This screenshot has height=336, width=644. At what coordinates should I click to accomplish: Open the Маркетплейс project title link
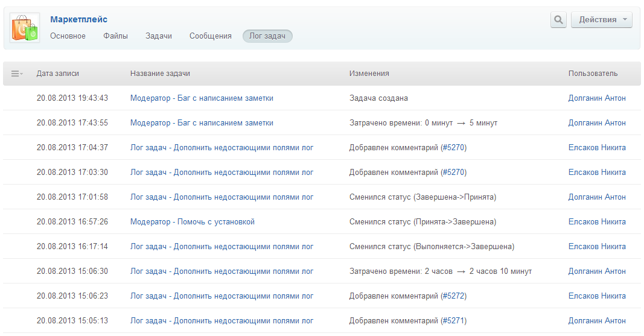coord(78,20)
